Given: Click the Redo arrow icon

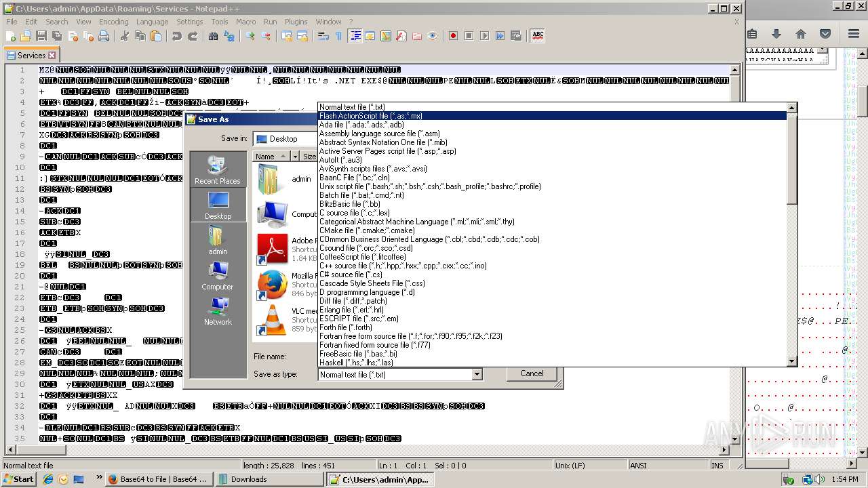Looking at the screenshot, I should click(192, 36).
